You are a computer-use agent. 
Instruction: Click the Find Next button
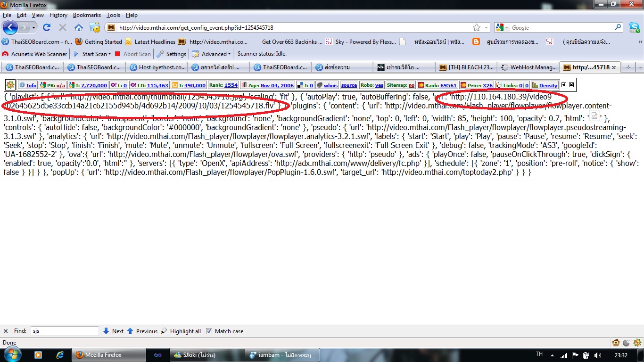(x=113, y=331)
